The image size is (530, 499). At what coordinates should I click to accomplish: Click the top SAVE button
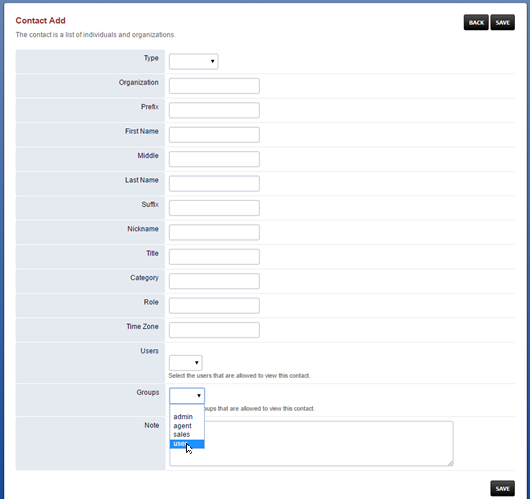click(503, 22)
